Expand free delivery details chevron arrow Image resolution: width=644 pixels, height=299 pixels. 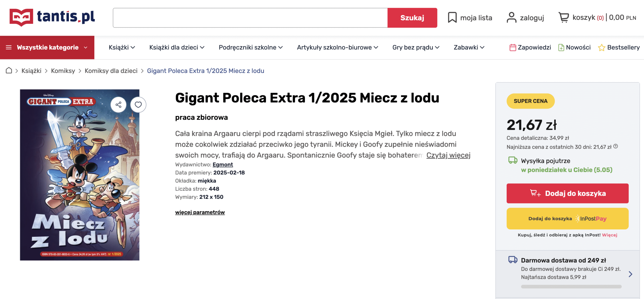coord(630,274)
